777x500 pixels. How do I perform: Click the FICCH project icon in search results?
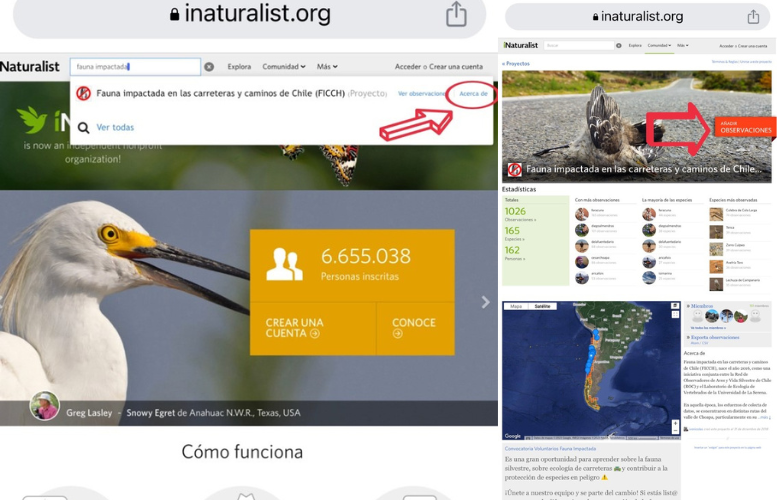pos(84,93)
